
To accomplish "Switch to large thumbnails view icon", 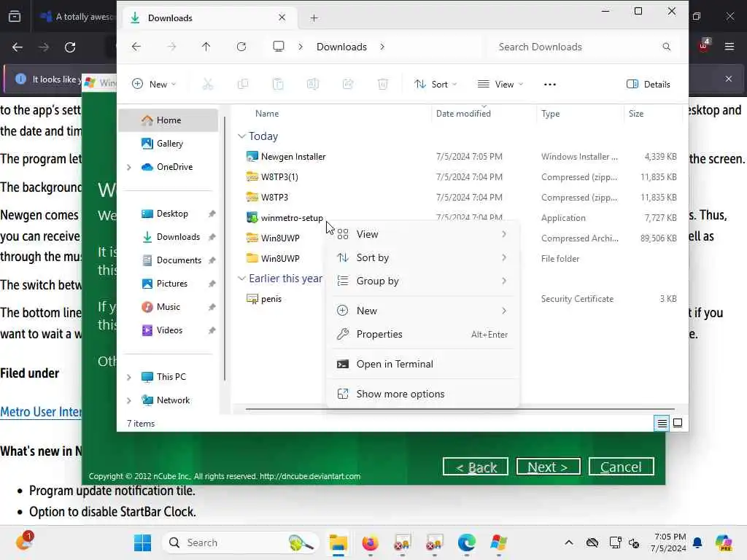I will coord(678,423).
